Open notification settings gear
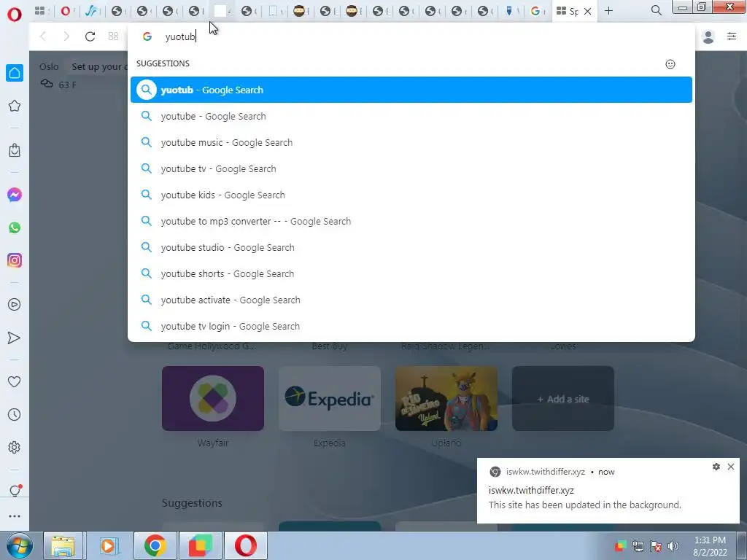 716,467
